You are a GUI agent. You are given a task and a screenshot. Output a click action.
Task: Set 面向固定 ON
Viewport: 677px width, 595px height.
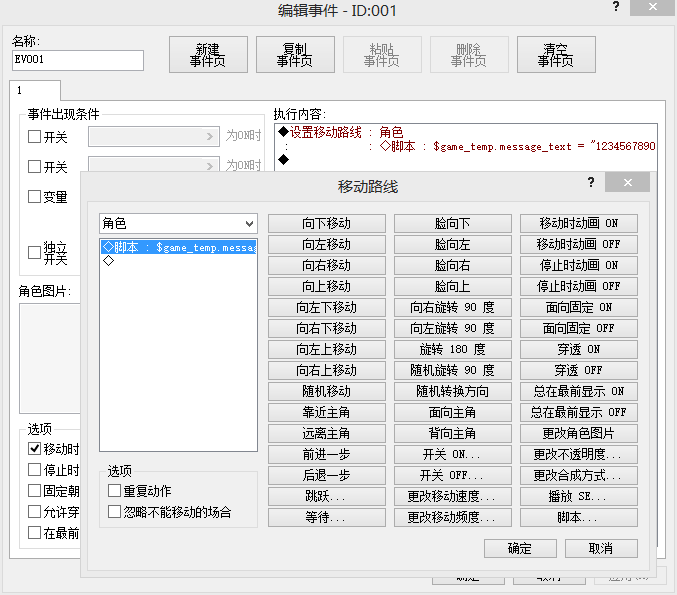pos(579,307)
